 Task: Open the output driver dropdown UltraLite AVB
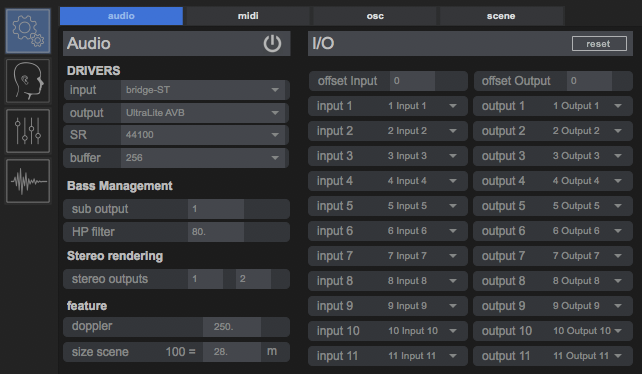point(204,113)
